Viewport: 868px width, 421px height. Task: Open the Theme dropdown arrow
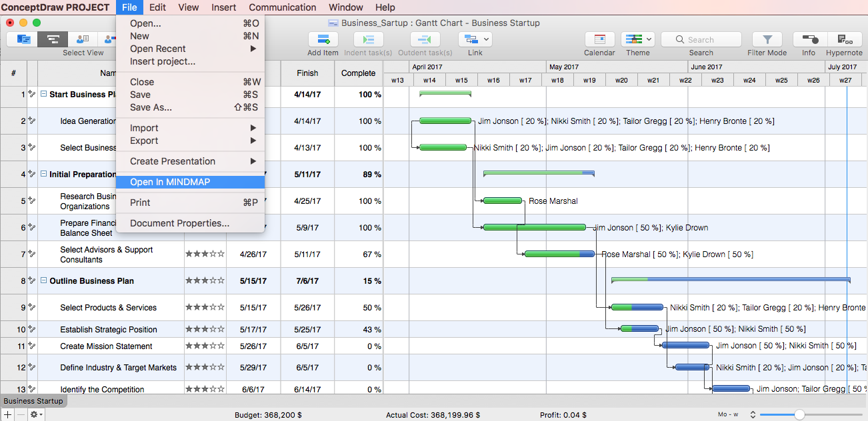tap(649, 39)
